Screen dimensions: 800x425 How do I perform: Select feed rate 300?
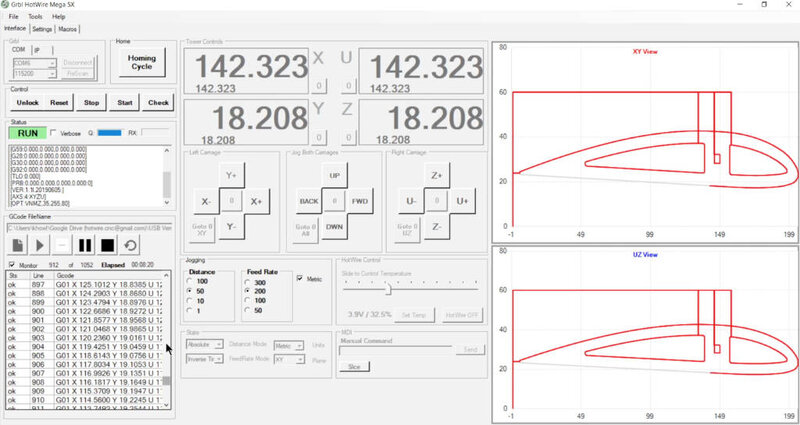tap(248, 282)
